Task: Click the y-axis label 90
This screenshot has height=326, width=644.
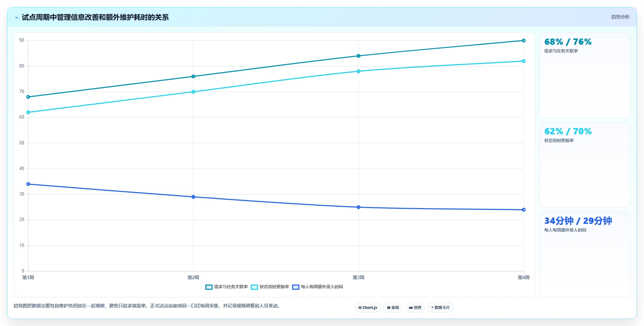Action: 22,40
